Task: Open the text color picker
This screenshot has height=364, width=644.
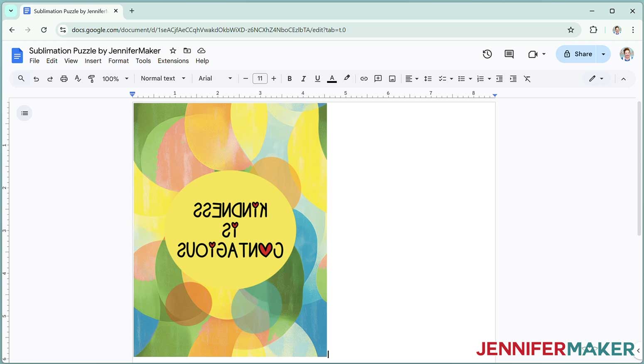Action: tap(332, 79)
